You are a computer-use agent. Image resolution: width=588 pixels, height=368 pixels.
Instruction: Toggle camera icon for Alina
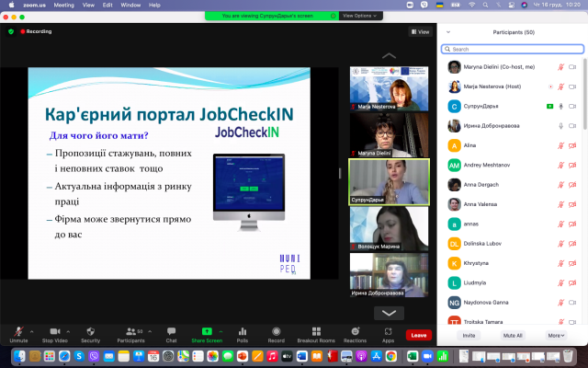tap(572, 145)
